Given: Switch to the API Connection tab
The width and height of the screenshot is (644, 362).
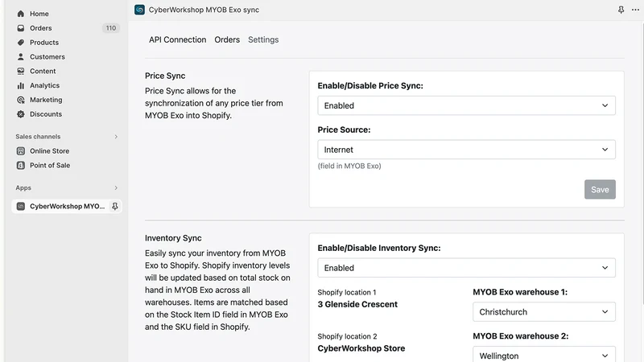Looking at the screenshot, I should click(x=177, y=39).
